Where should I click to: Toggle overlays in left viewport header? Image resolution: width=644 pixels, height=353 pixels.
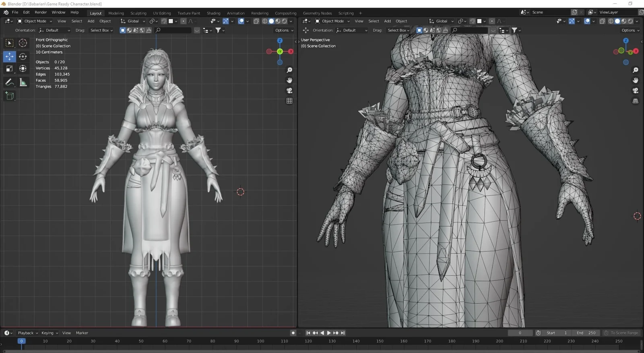point(241,21)
